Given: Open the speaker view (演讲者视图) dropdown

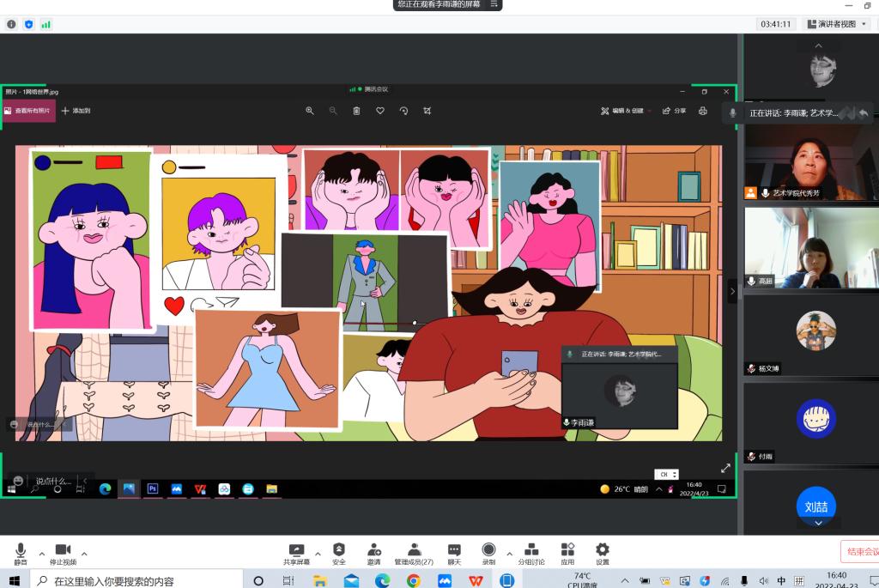Looking at the screenshot, I should point(838,24).
